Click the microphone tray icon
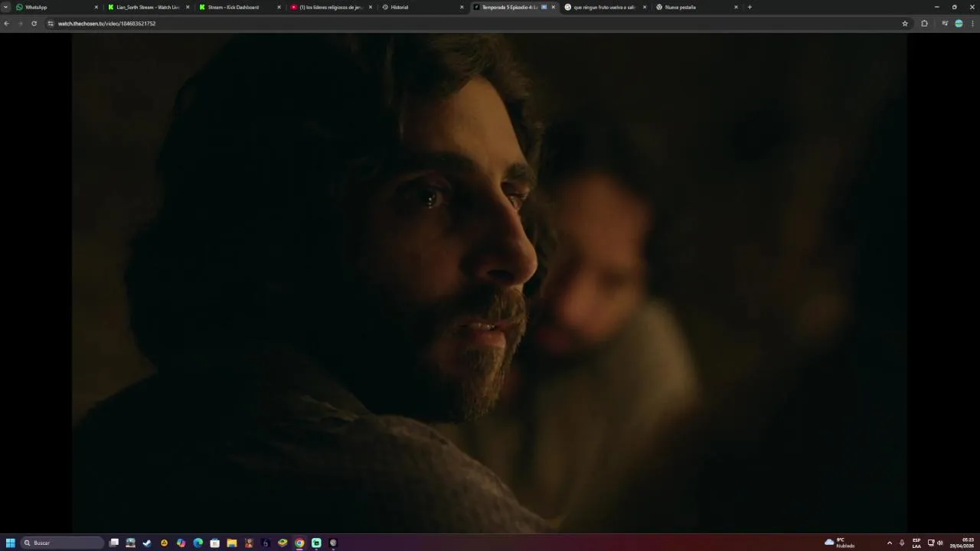The height and width of the screenshot is (551, 980). [902, 543]
